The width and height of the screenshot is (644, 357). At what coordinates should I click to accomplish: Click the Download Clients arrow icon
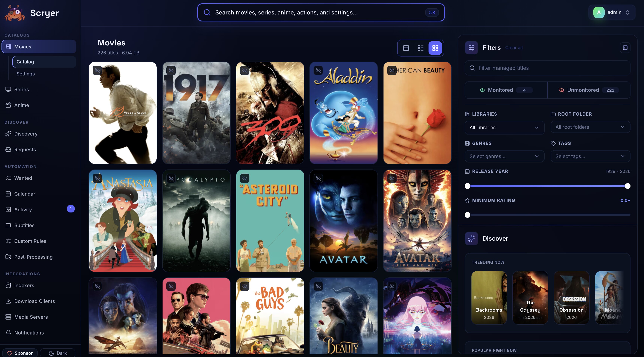click(8, 301)
